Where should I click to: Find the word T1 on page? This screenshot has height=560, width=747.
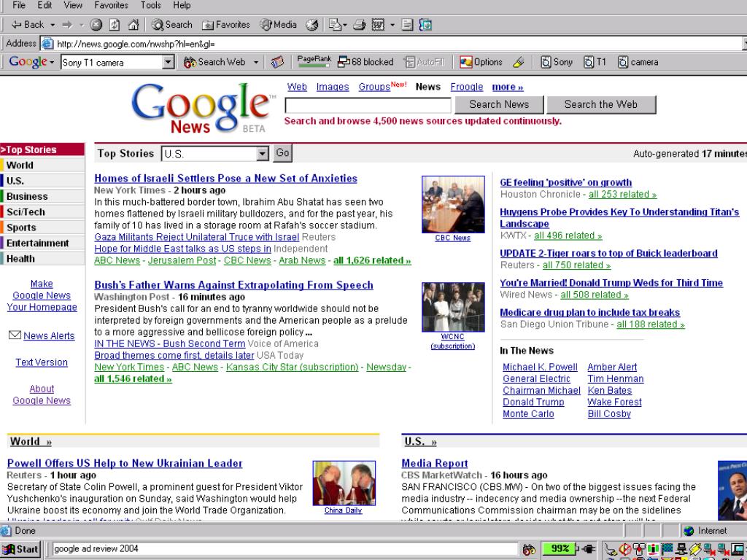point(595,62)
